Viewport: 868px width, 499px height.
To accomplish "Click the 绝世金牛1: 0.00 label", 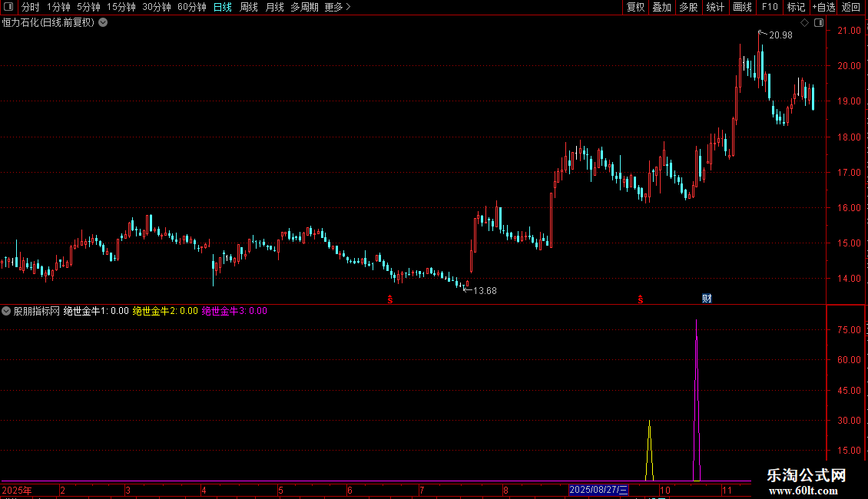I will [x=96, y=311].
